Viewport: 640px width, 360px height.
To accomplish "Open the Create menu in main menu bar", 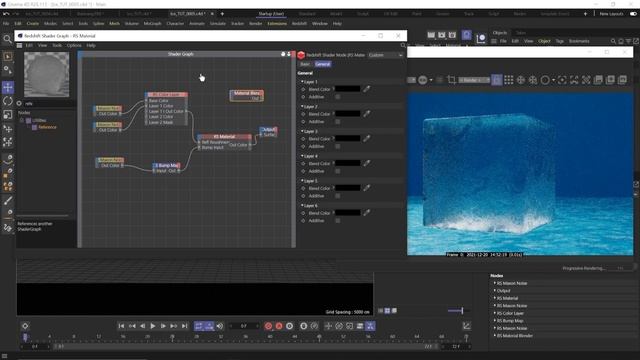I will coord(33,24).
